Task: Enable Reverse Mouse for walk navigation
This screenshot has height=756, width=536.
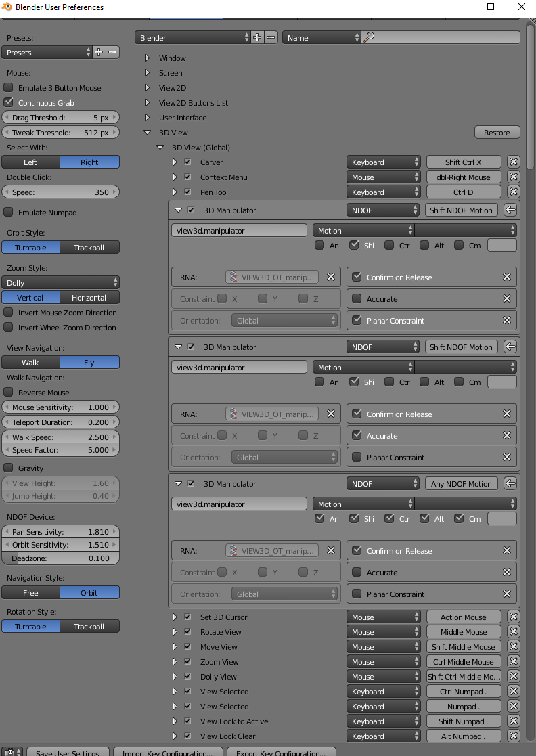Action: click(8, 393)
